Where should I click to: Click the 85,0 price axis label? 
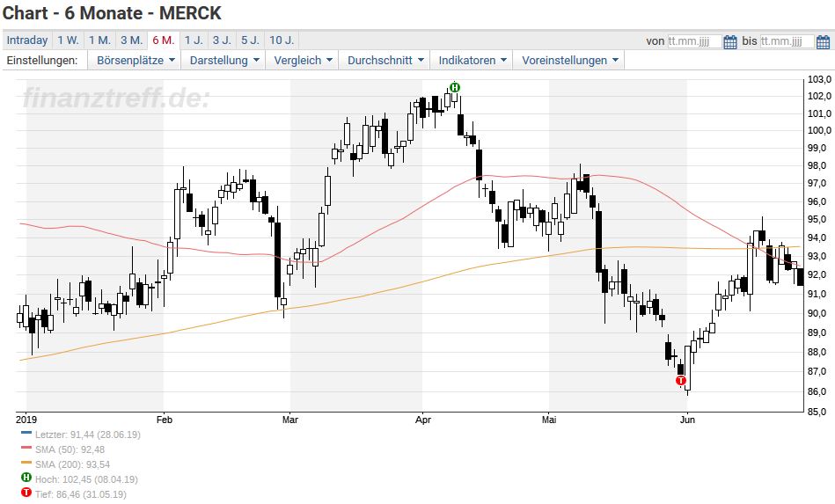[x=819, y=412]
